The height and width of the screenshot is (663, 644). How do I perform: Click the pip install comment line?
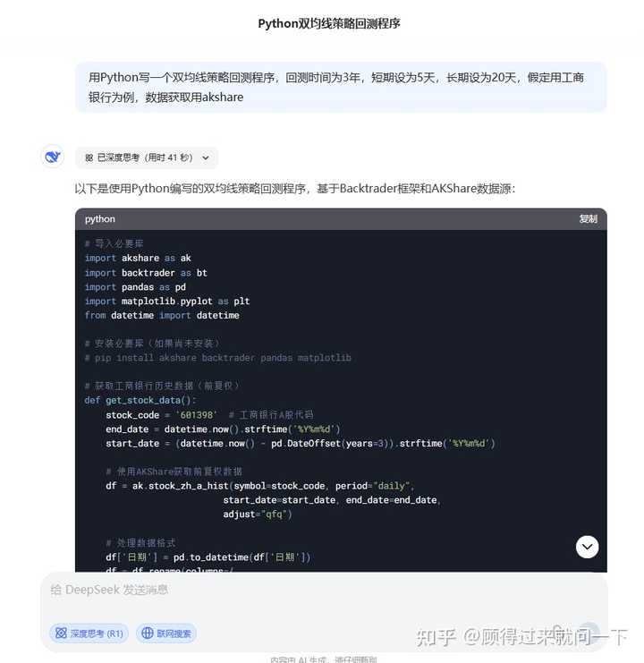(x=217, y=358)
